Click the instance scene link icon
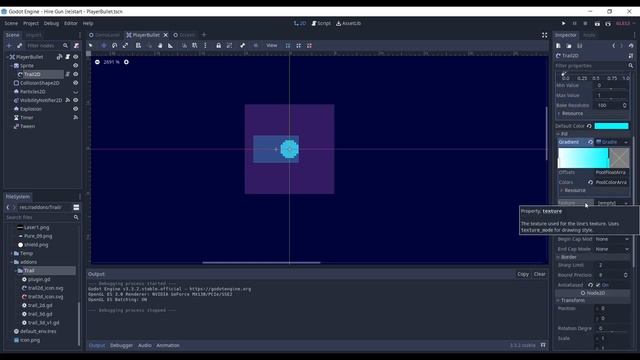Screen dimensions: 640x360 coord(19,46)
